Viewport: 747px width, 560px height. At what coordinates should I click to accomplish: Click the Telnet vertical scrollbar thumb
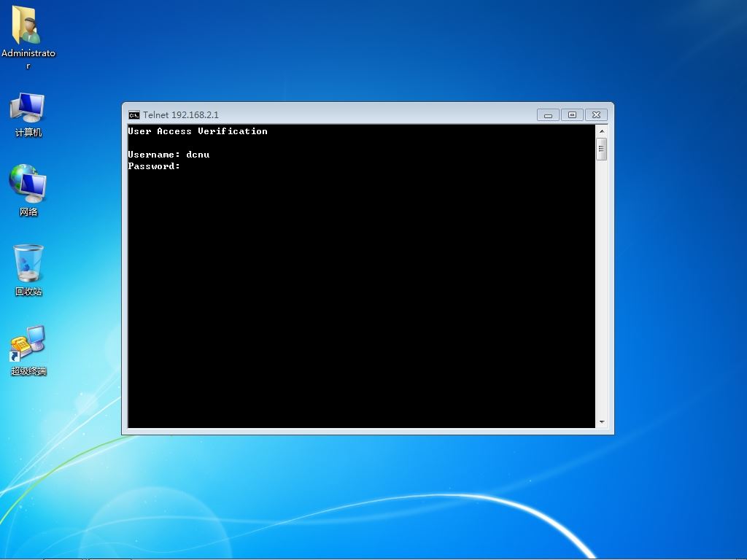click(602, 149)
